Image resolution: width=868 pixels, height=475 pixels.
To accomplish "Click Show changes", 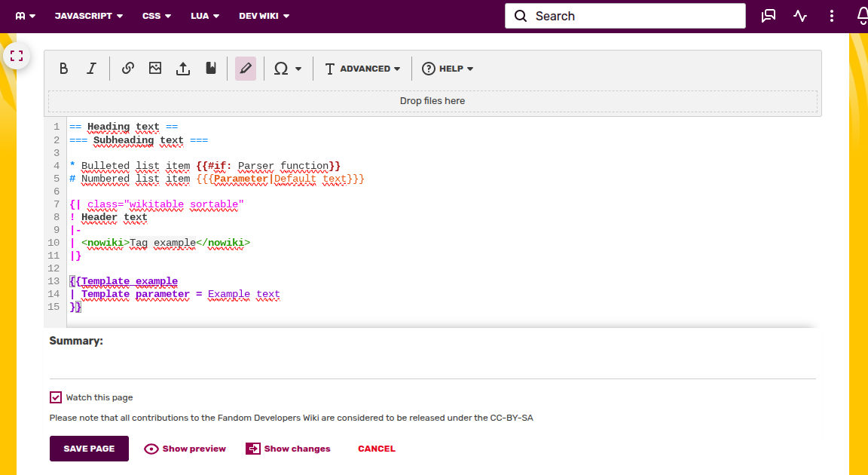I will [288, 448].
